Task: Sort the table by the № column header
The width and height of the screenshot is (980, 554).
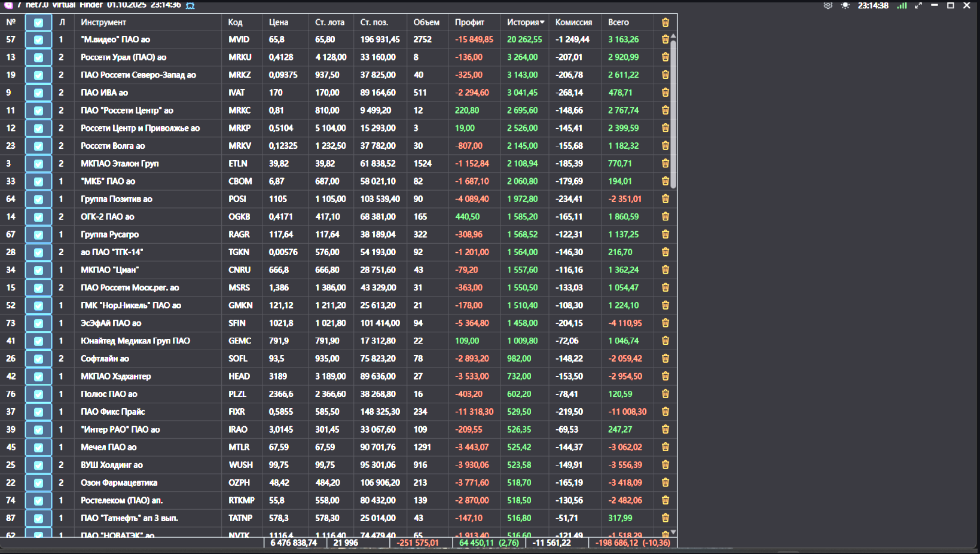Action: (11, 22)
